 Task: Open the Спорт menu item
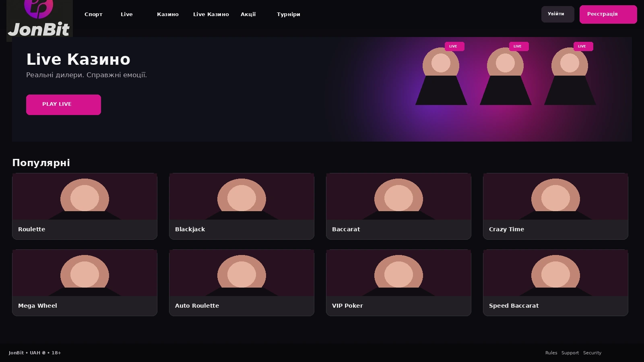[93, 14]
